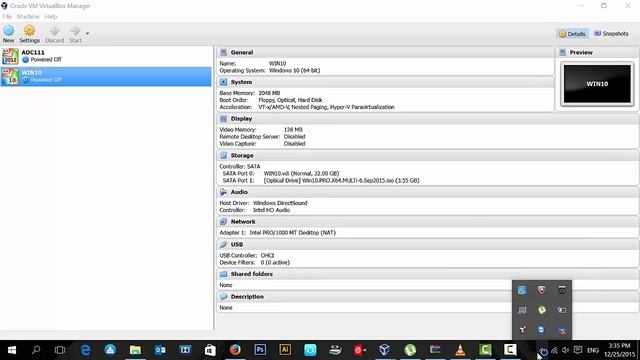Click the System chip icon
The height and width of the screenshot is (360, 640).
[223, 82]
